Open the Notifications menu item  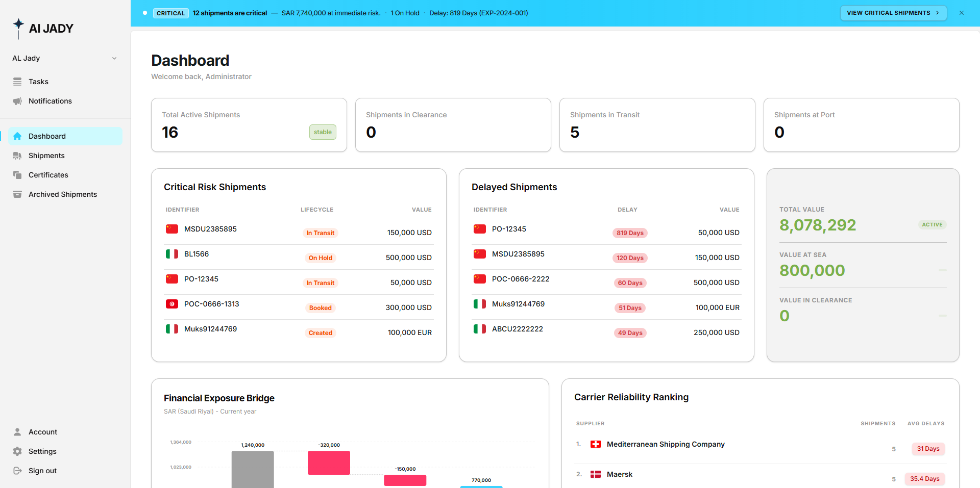(x=65, y=101)
